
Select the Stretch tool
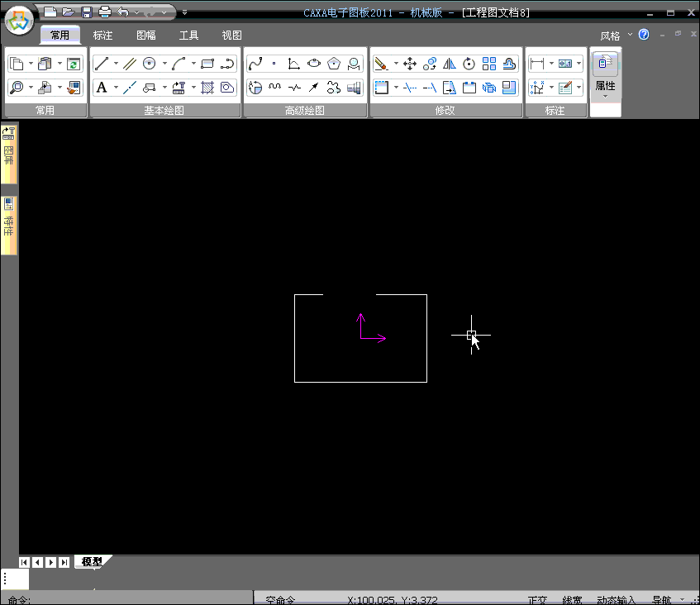click(450, 88)
